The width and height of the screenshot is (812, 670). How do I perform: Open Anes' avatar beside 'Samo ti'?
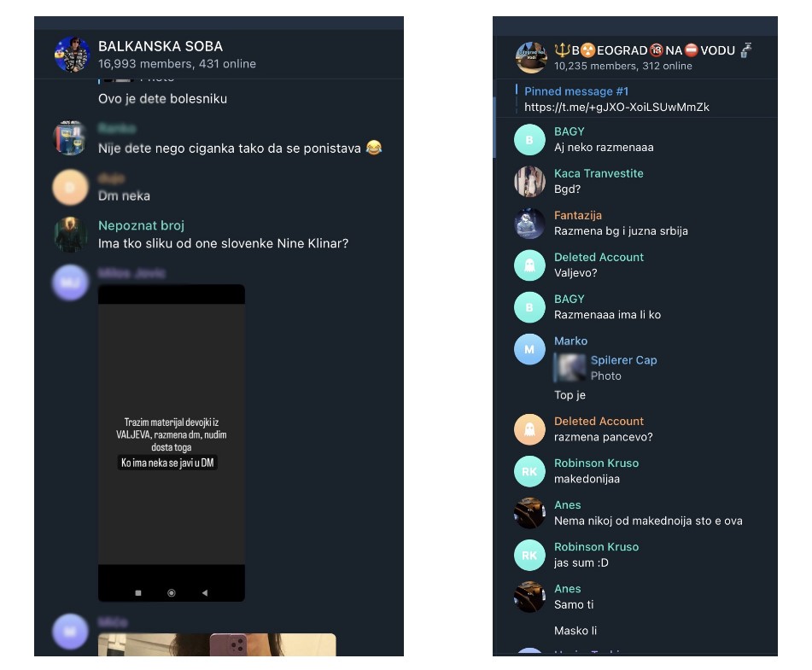click(529, 597)
